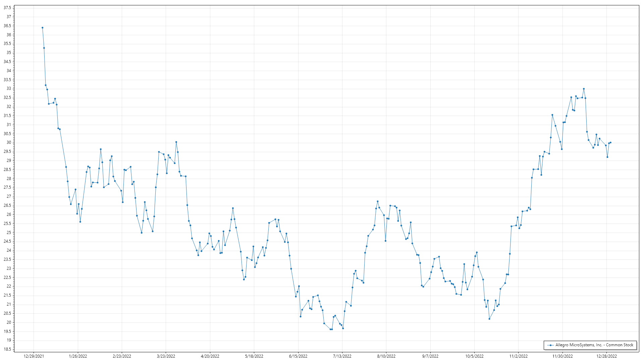
Task: Select the 10/5/2022 date label
Action: [474, 356]
